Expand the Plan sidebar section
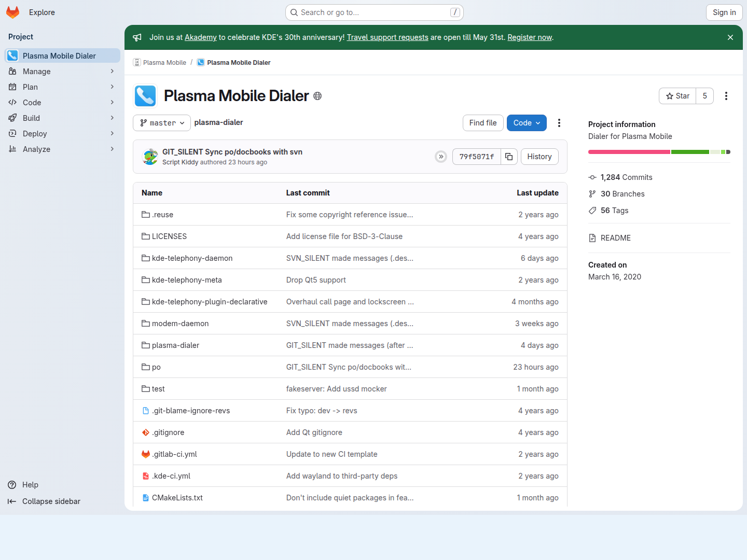Viewport: 747px width, 560px height. [x=62, y=87]
